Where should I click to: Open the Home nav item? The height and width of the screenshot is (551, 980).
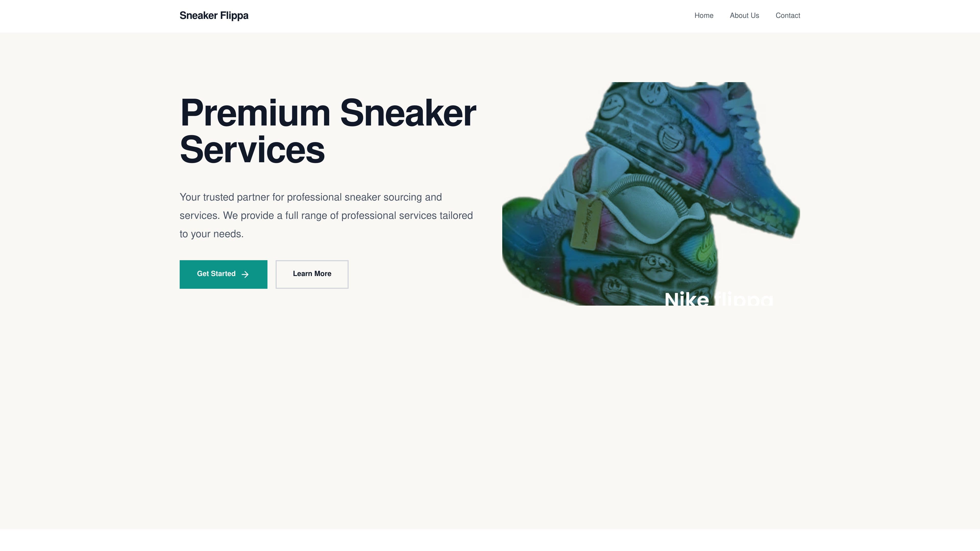pyautogui.click(x=703, y=16)
